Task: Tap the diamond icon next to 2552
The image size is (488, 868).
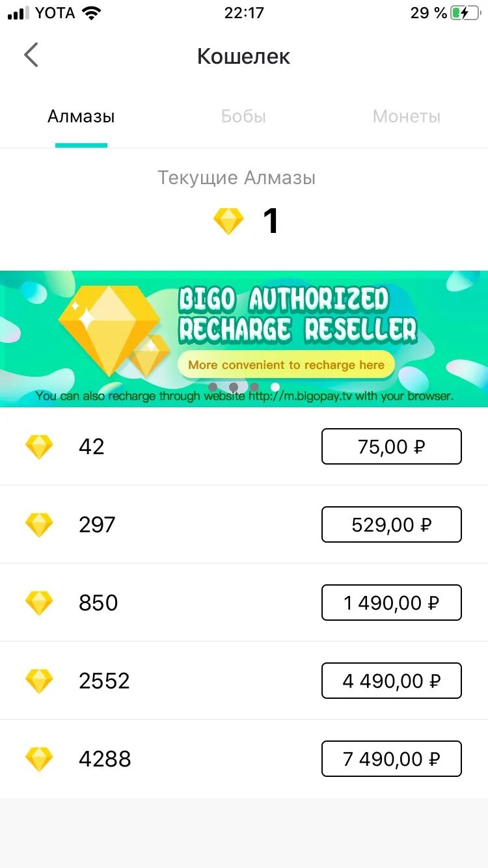Action: [x=39, y=681]
